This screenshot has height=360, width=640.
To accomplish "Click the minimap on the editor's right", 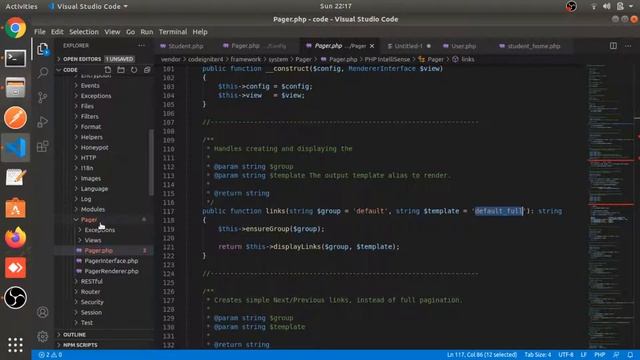I will click(x=610, y=206).
